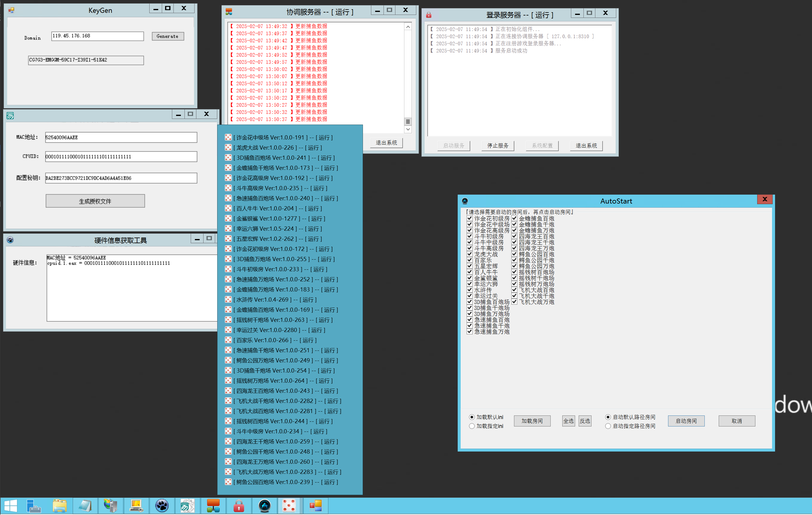Select the 启动指定路径房间 radio option
This screenshot has height=515, width=812.
pyautogui.click(x=608, y=426)
